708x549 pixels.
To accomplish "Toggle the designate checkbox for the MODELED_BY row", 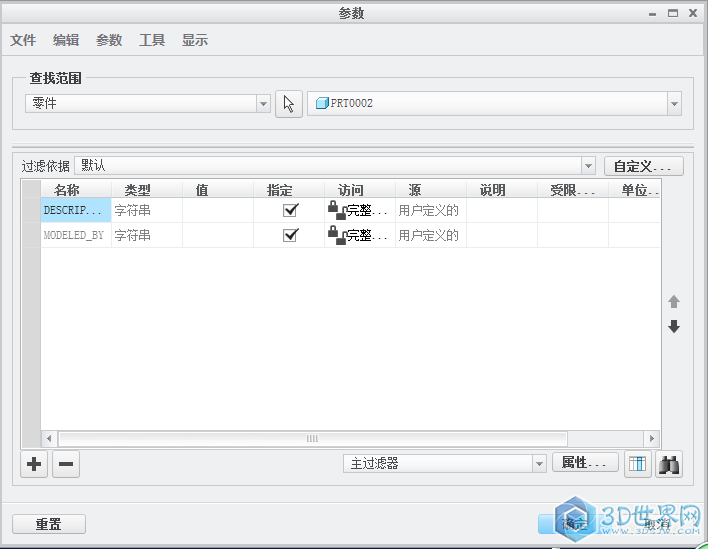I will [x=290, y=235].
